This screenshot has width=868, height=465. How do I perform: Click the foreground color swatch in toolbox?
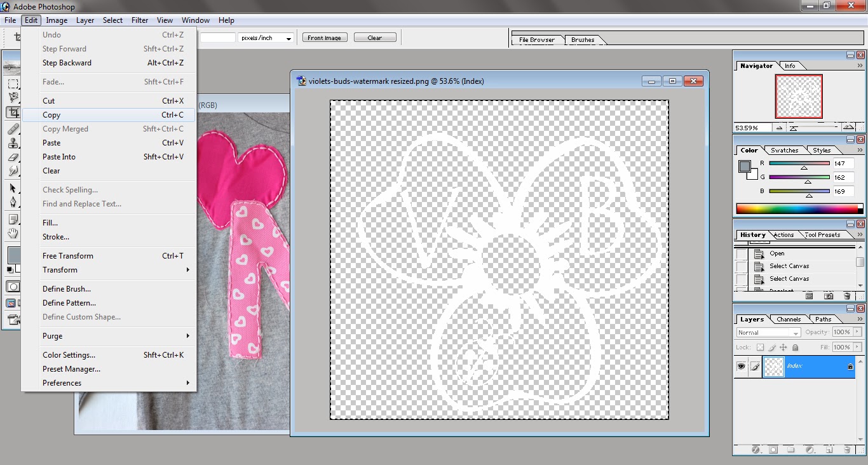pyautogui.click(x=13, y=255)
